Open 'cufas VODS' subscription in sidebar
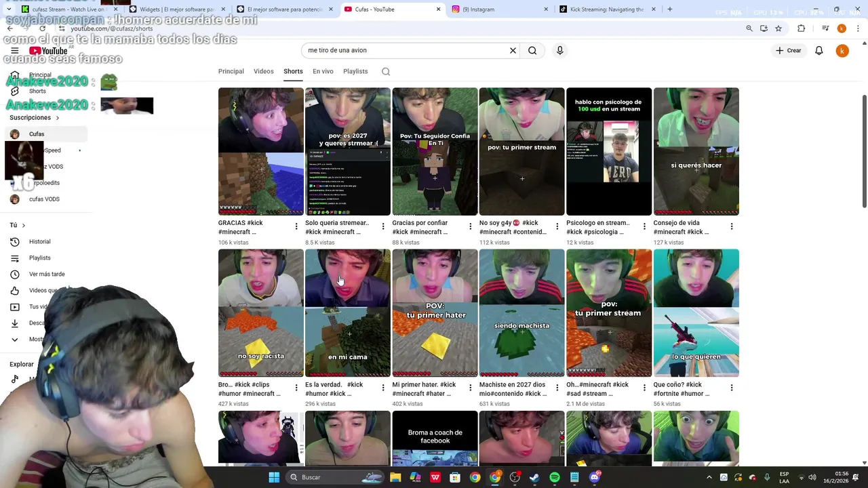 coord(45,199)
